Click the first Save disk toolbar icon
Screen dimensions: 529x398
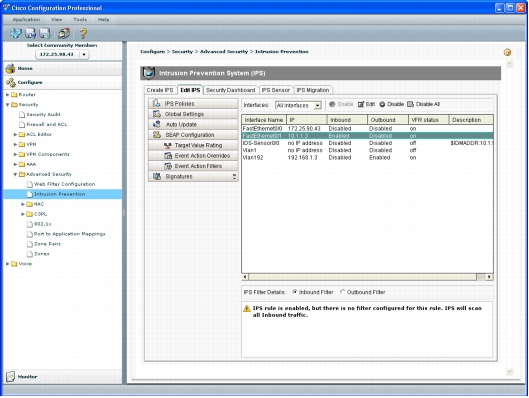[30, 33]
